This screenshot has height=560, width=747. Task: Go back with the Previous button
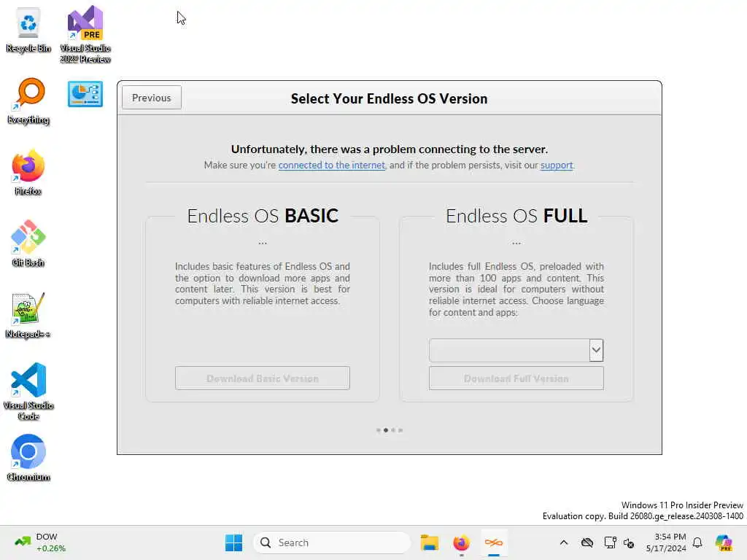152,98
